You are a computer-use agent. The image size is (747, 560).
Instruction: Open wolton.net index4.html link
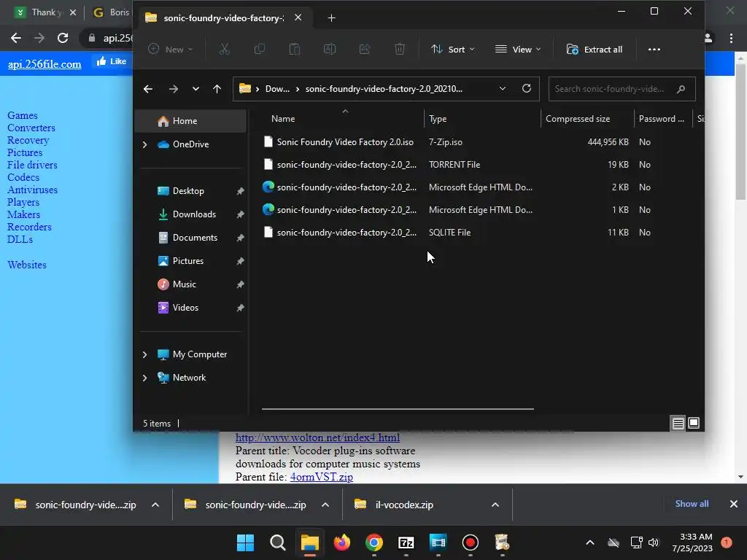318,437
